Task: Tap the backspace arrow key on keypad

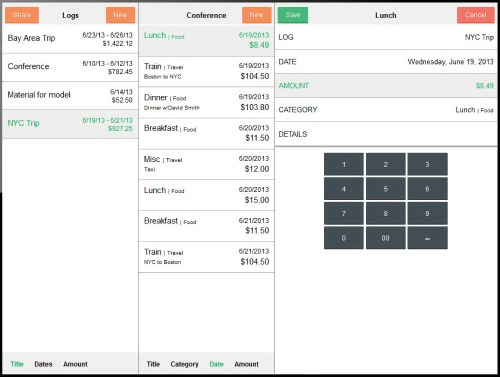Action: pyautogui.click(x=427, y=238)
